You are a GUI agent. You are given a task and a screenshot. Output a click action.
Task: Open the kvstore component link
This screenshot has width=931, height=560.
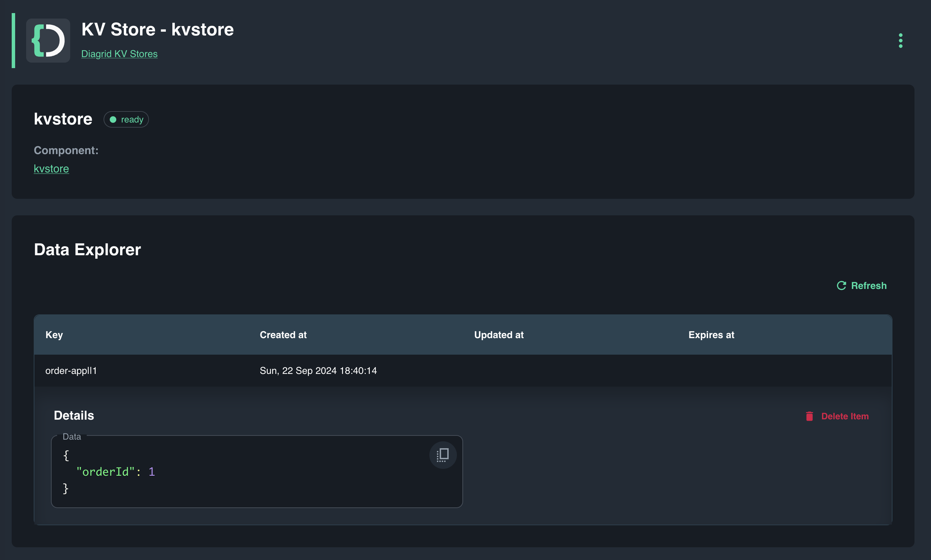pyautogui.click(x=51, y=169)
